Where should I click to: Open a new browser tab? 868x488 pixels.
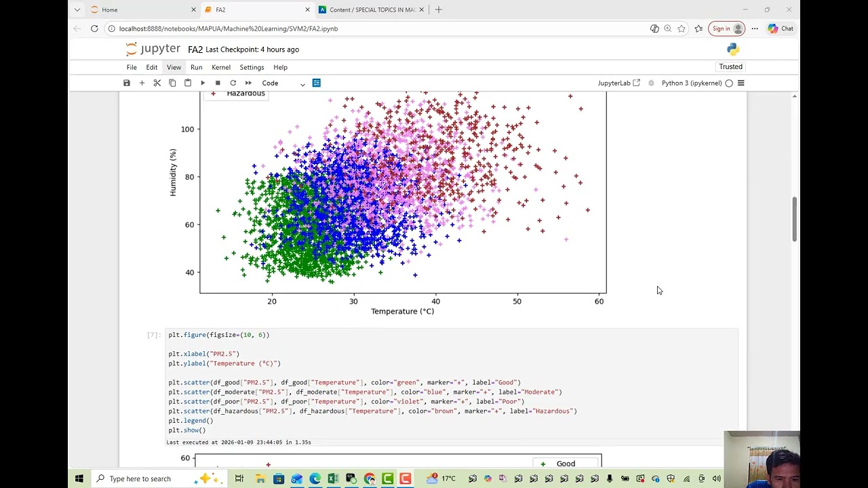click(x=439, y=9)
